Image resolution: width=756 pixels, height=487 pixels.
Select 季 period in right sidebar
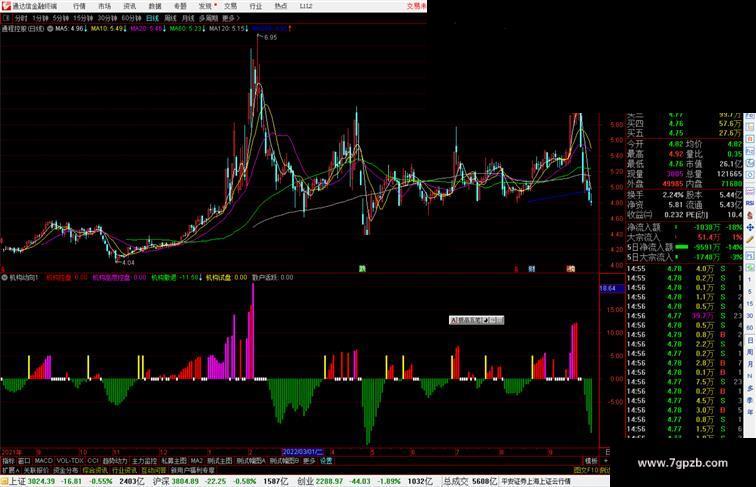tap(750, 400)
